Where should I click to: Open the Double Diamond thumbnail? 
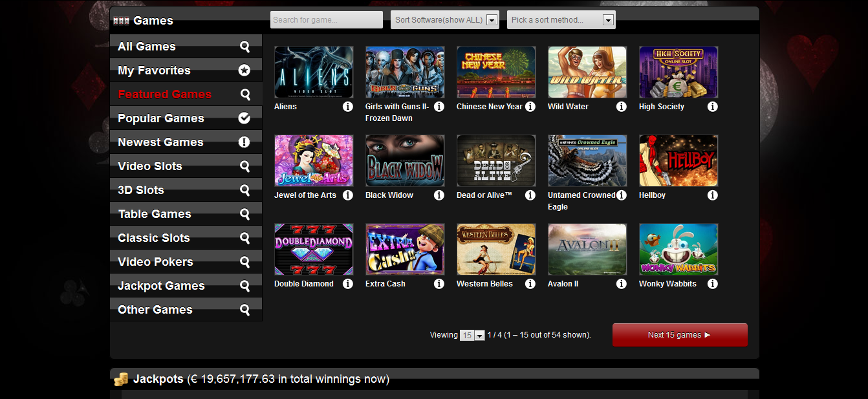pyautogui.click(x=314, y=249)
